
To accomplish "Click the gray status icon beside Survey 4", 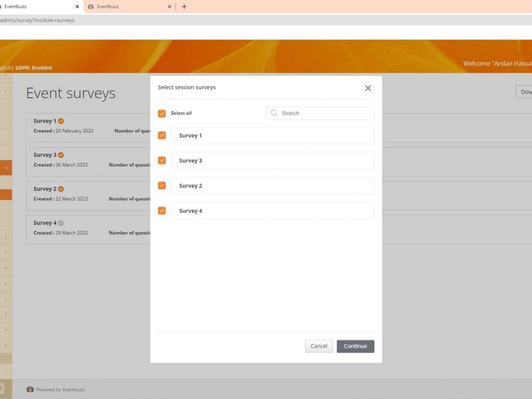I will click(x=60, y=223).
